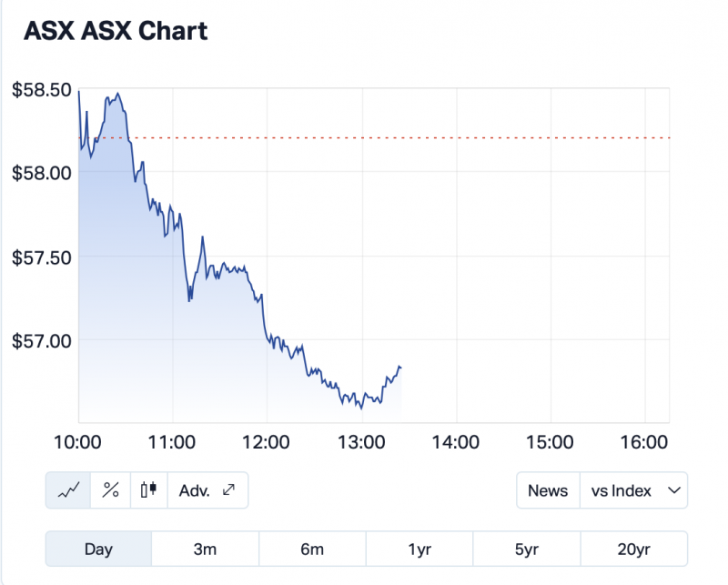Switch to the 3m range

coord(205,549)
